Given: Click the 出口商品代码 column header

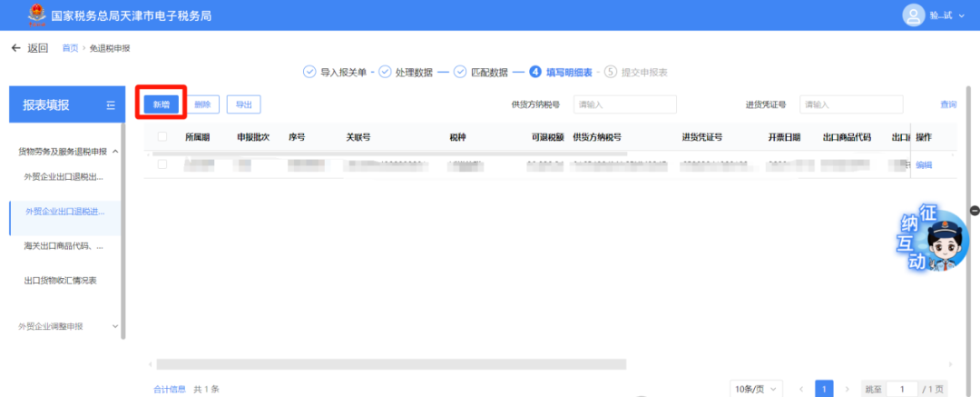Looking at the screenshot, I should (847, 137).
